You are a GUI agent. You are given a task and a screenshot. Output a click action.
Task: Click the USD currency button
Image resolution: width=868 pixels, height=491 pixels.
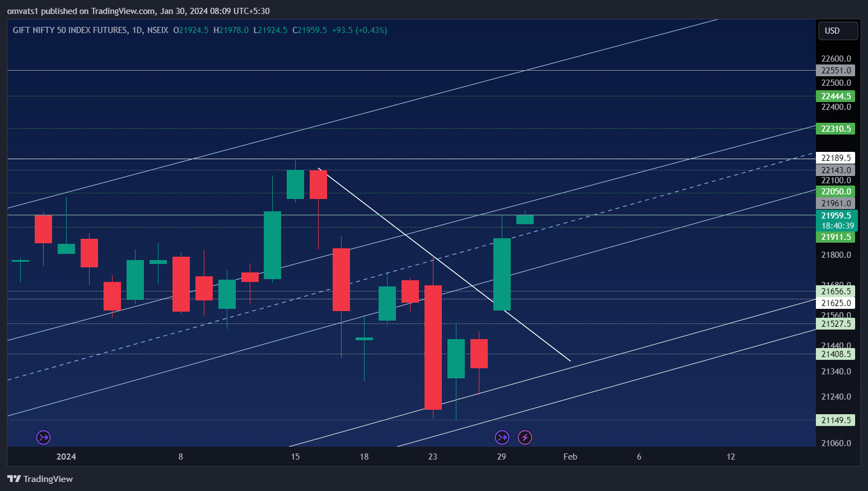point(838,31)
